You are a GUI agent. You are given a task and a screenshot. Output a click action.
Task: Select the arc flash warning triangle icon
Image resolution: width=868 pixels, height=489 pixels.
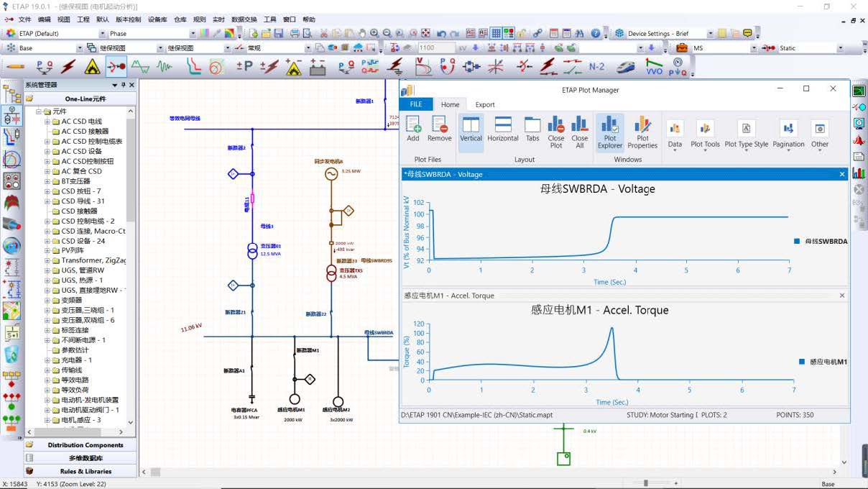point(92,67)
